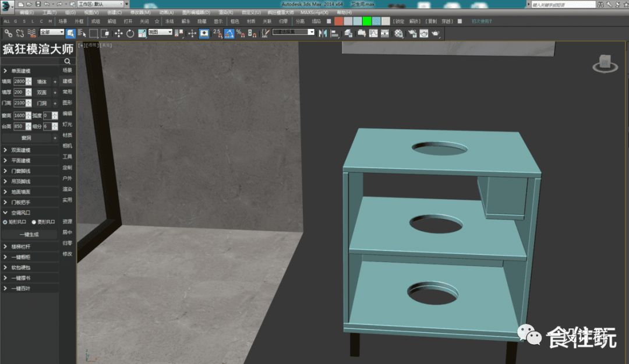
Task: Switch to the 材质 side tab
Action: (x=68, y=135)
